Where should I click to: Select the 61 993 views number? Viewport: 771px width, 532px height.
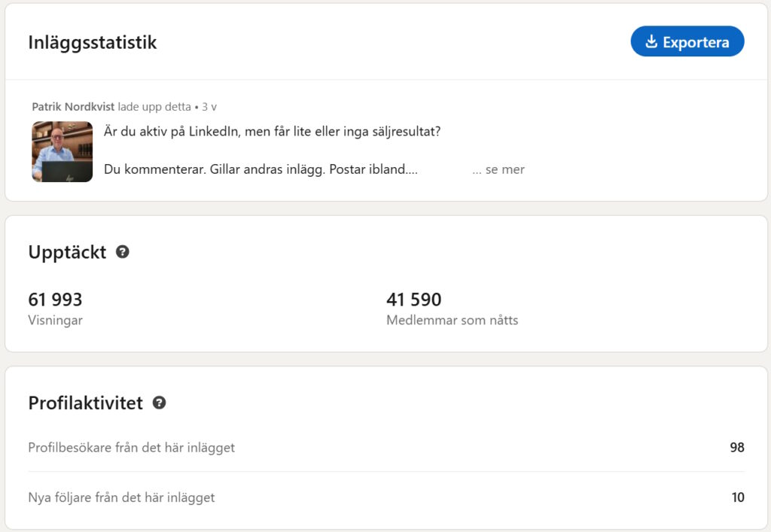click(x=55, y=299)
